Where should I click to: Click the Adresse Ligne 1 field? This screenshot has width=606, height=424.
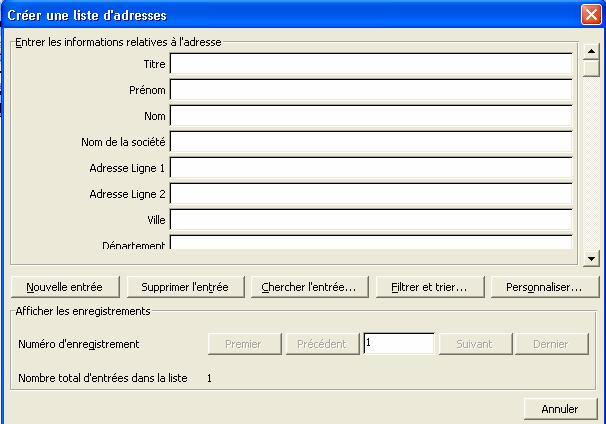(x=370, y=168)
